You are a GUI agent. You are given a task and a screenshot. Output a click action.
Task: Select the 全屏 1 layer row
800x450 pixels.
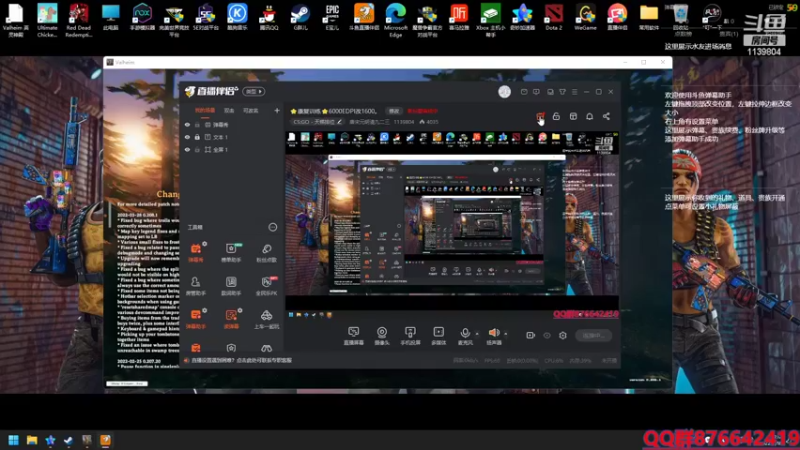(231, 149)
